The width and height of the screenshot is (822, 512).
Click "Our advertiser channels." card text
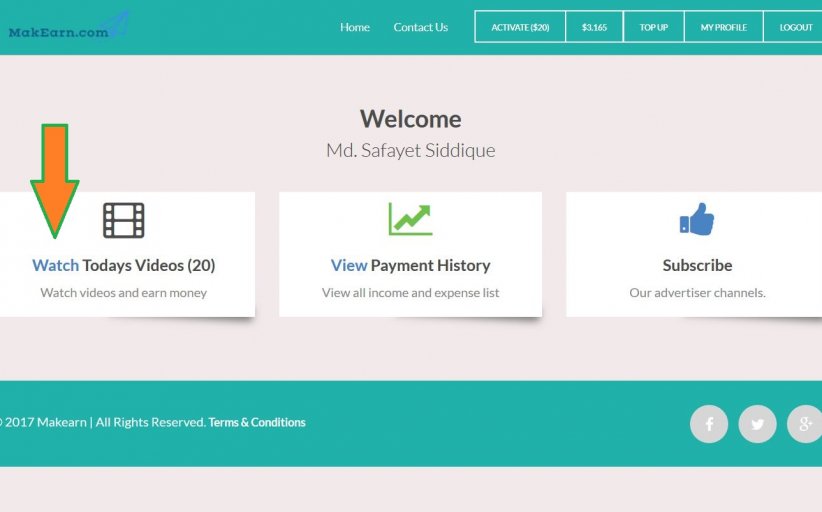(697, 293)
